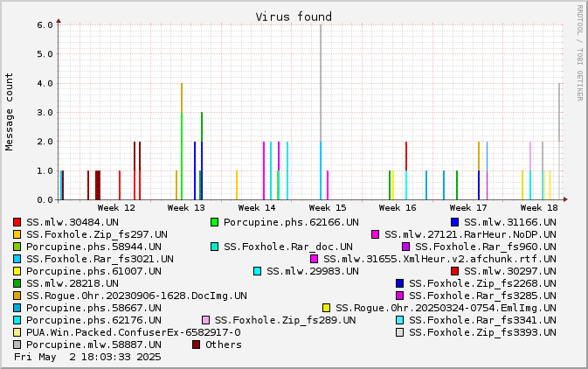The height and width of the screenshot is (369, 588).
Task: Click the Porcupine.mlw.58887.UN legend text
Action: pyautogui.click(x=93, y=345)
